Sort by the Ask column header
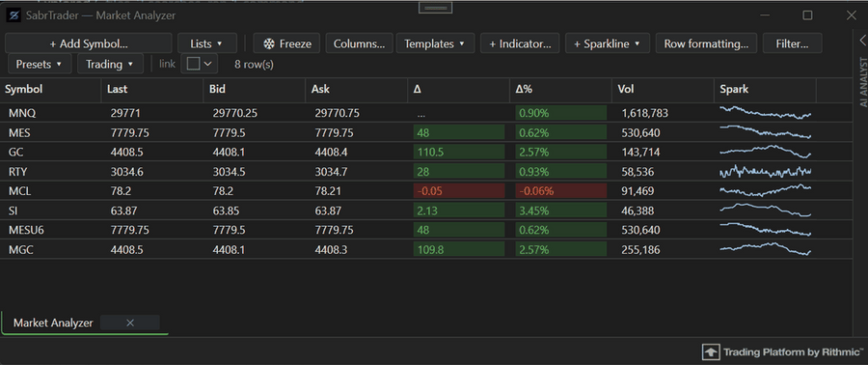 [357, 89]
